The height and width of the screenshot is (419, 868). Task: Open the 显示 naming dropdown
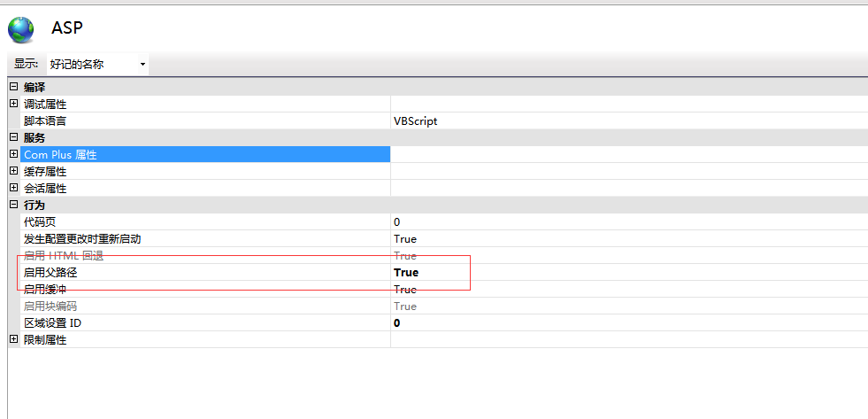97,65
